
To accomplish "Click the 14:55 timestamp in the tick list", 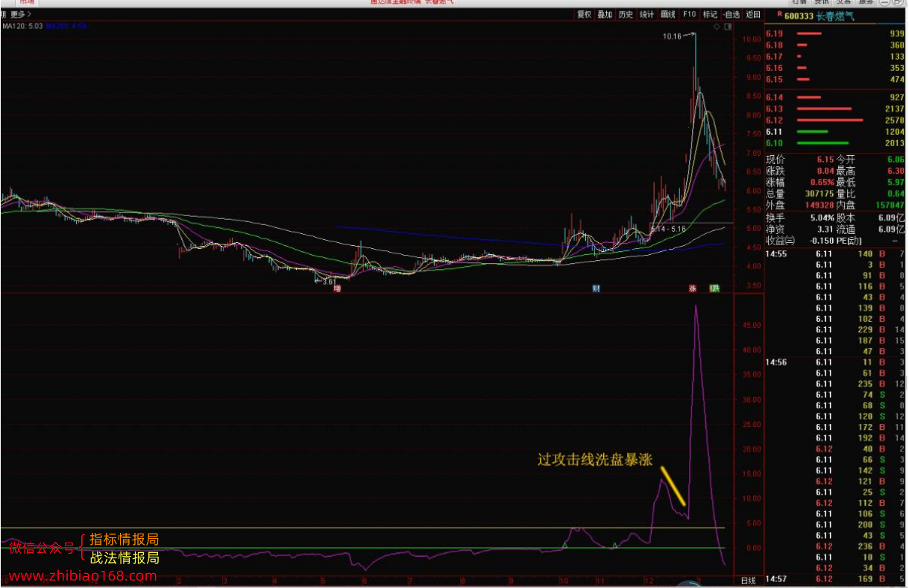I will click(776, 254).
